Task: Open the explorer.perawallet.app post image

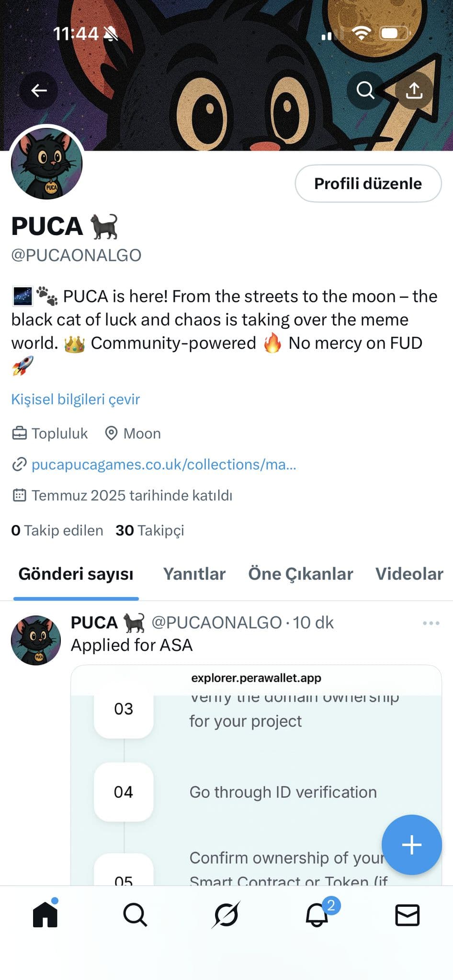Action: pos(256,775)
